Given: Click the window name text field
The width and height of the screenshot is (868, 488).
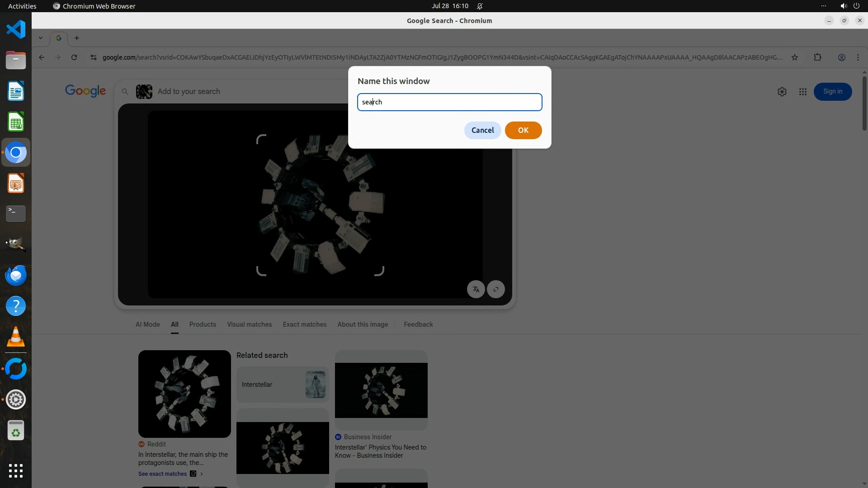Looking at the screenshot, I should pos(449,102).
